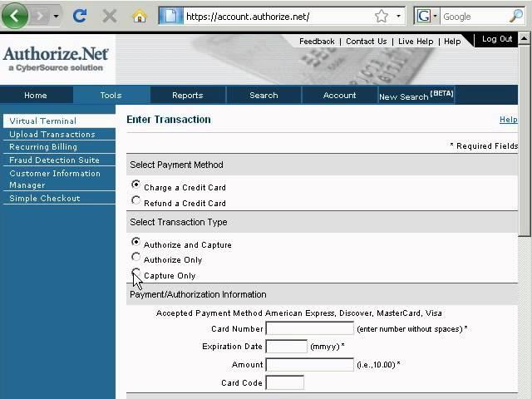Bookmark this page with the star icon
This screenshot has width=532, height=399.
382,16
